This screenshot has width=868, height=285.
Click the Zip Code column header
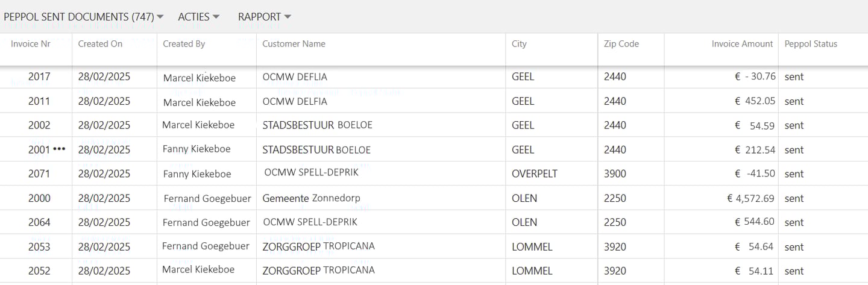(x=621, y=44)
